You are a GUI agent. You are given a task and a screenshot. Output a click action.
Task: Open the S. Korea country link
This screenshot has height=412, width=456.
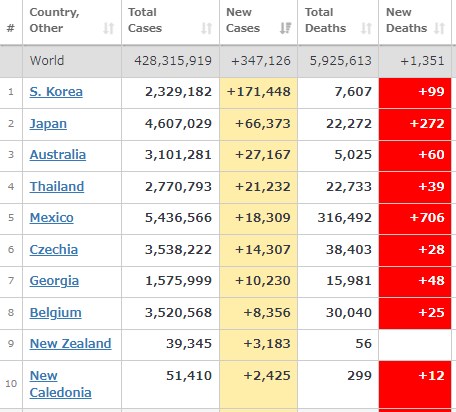pyautogui.click(x=56, y=92)
